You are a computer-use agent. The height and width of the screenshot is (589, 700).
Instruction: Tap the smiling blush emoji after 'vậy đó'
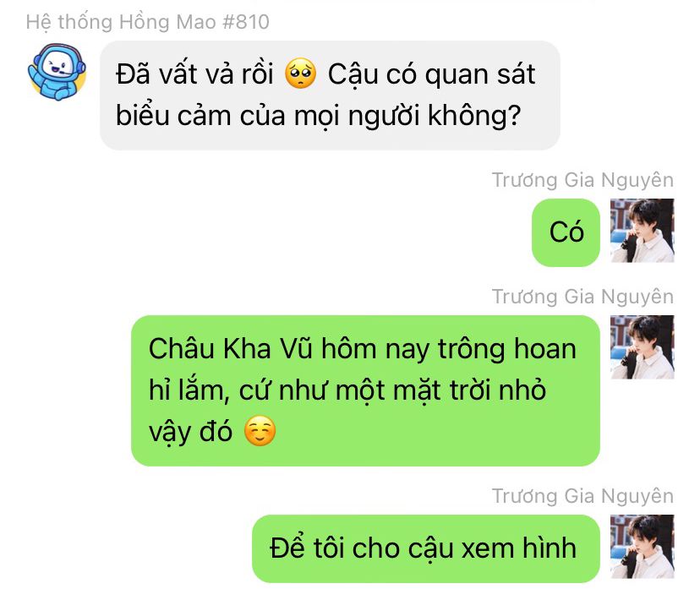[x=260, y=431]
